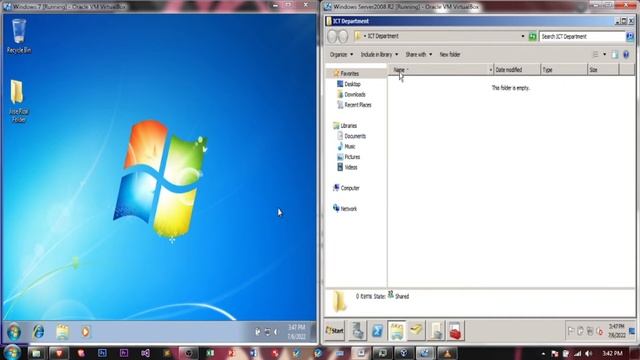Screen dimensions: 640x360
Task: Launch Windows Media Player in Windows 7 taskbar
Action: pyautogui.click(x=85, y=332)
